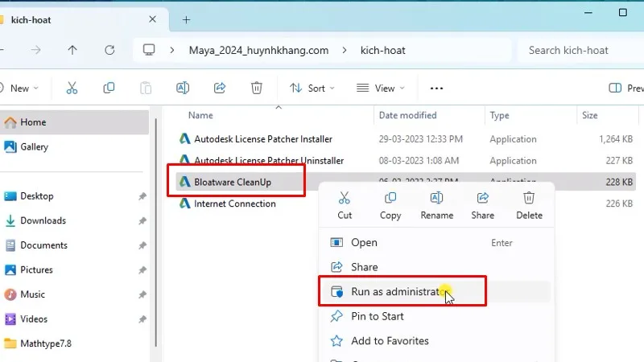644x362 pixels.
Task: Open Home in the navigation pane
Action: (x=74, y=122)
